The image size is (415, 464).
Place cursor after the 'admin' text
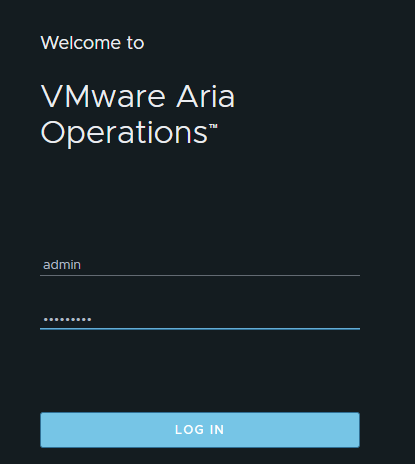82,265
